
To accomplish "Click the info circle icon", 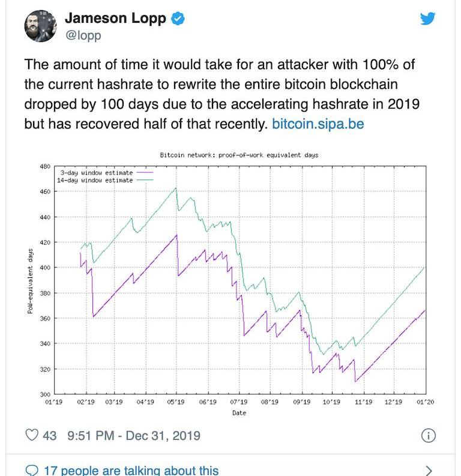I will (x=428, y=436).
